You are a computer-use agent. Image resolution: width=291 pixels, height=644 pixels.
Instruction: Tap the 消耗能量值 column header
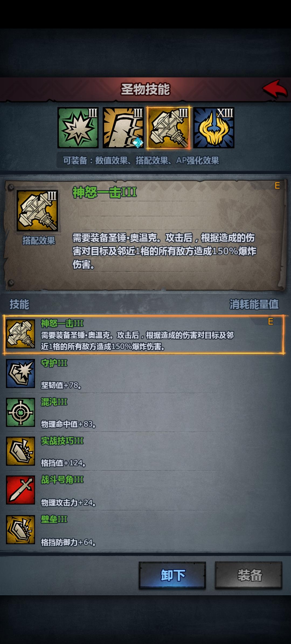pos(254,304)
